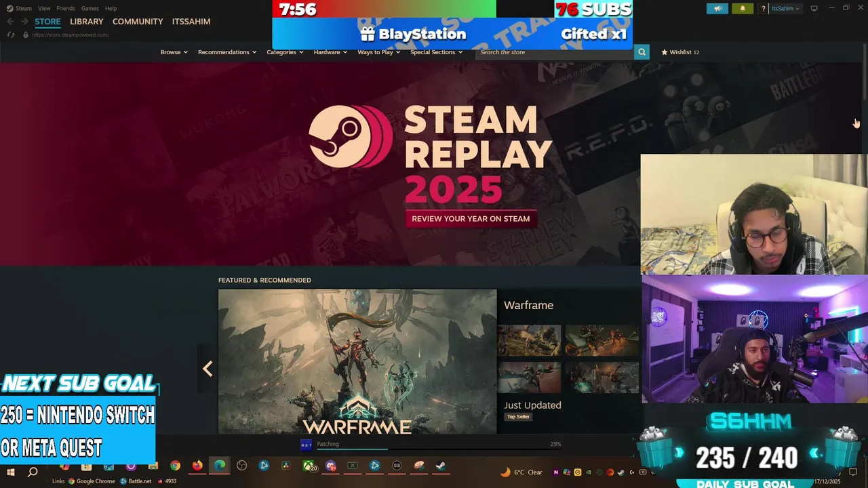Open the ItsSahim account dropdown
Image resolution: width=868 pixels, height=488 pixels.
[785, 8]
